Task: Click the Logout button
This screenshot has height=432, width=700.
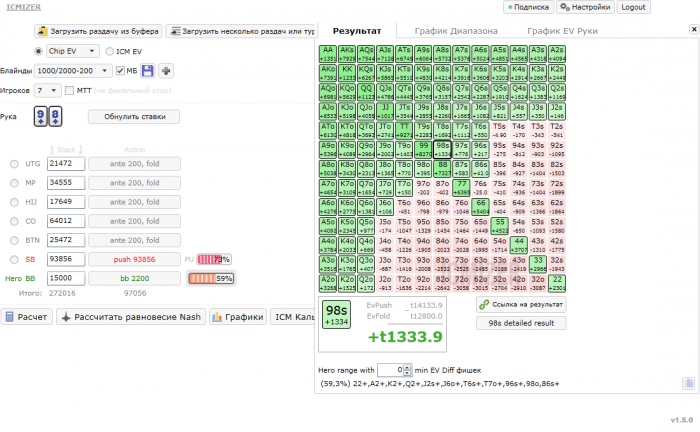Action: pos(633,7)
